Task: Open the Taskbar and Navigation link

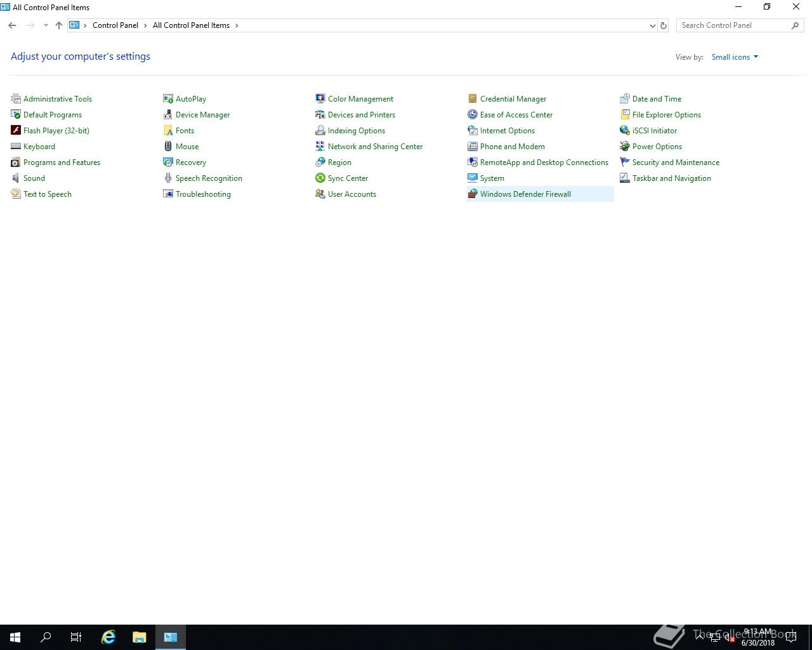Action: coord(671,178)
